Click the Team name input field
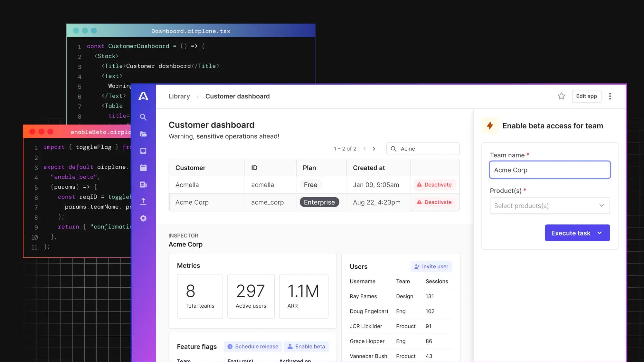 [x=550, y=170]
